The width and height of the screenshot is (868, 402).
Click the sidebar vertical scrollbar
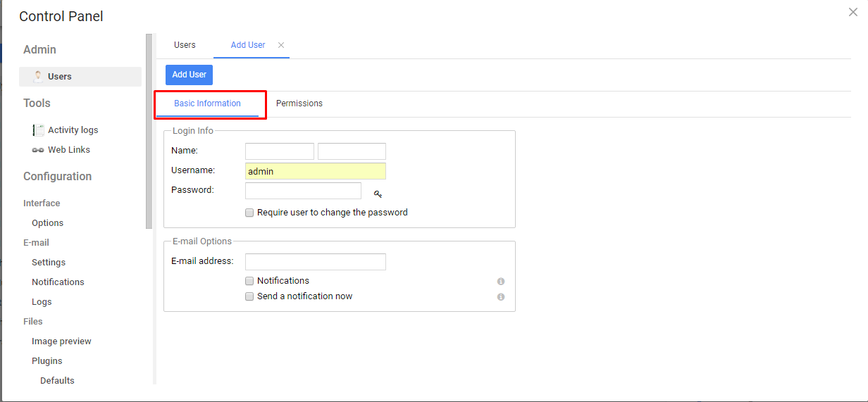[x=149, y=131]
